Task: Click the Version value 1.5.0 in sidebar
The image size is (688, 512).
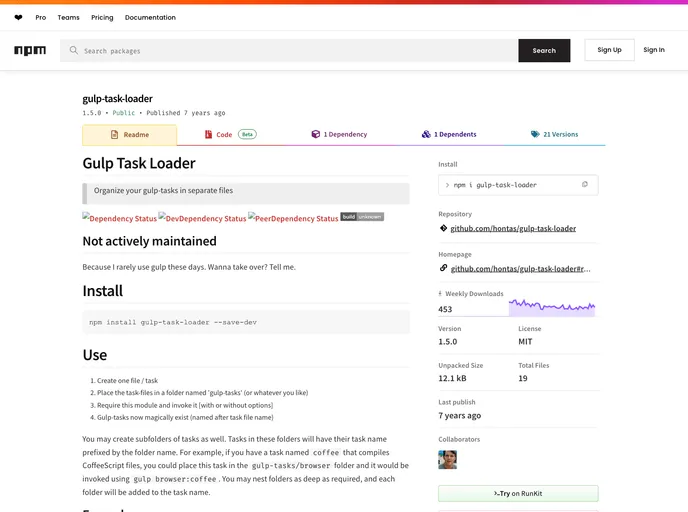Action: click(448, 341)
